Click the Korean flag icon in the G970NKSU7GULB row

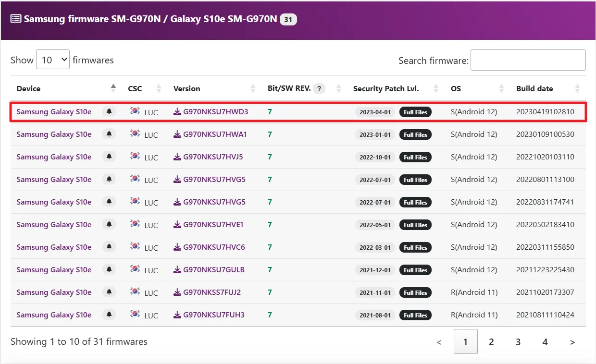tap(135, 269)
